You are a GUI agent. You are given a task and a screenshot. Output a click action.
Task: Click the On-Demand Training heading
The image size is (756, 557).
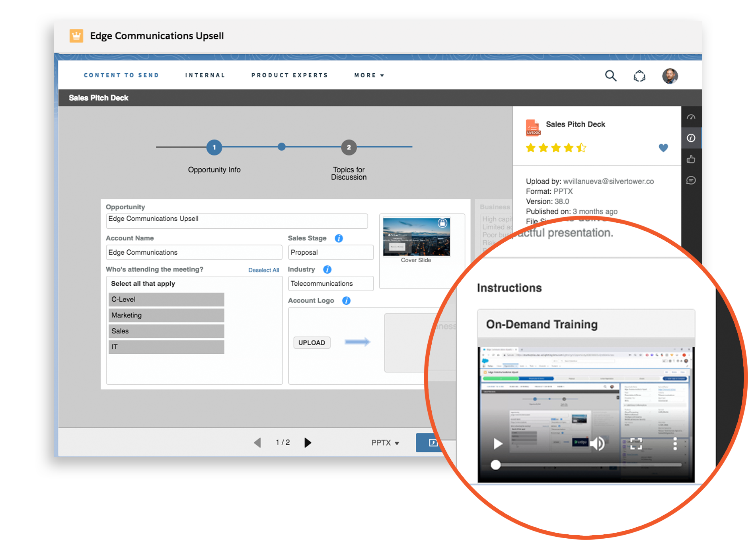point(542,325)
